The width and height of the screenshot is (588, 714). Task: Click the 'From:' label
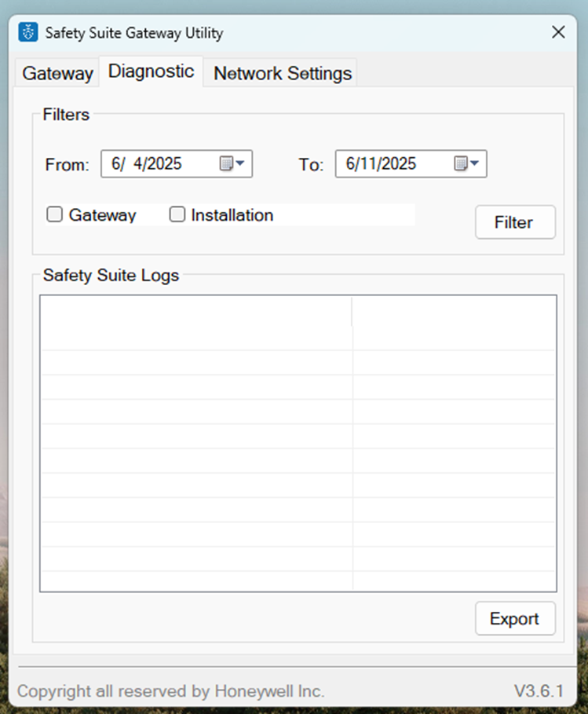[x=68, y=164]
